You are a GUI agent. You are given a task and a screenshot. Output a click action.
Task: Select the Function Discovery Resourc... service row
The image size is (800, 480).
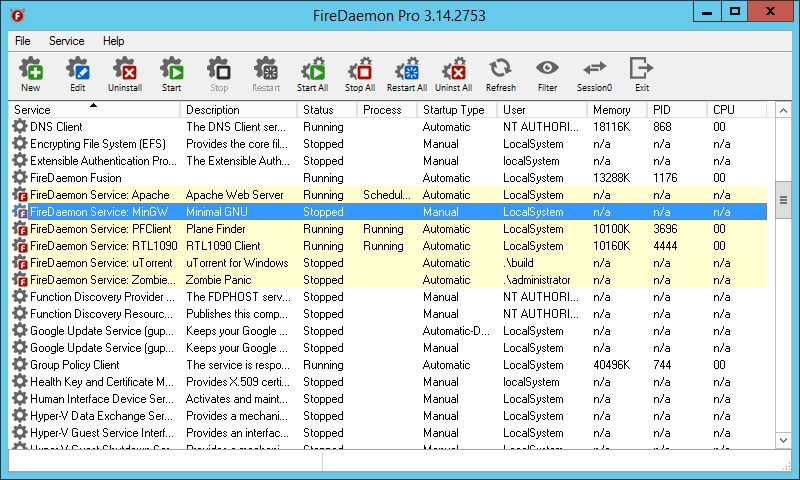coord(388,314)
